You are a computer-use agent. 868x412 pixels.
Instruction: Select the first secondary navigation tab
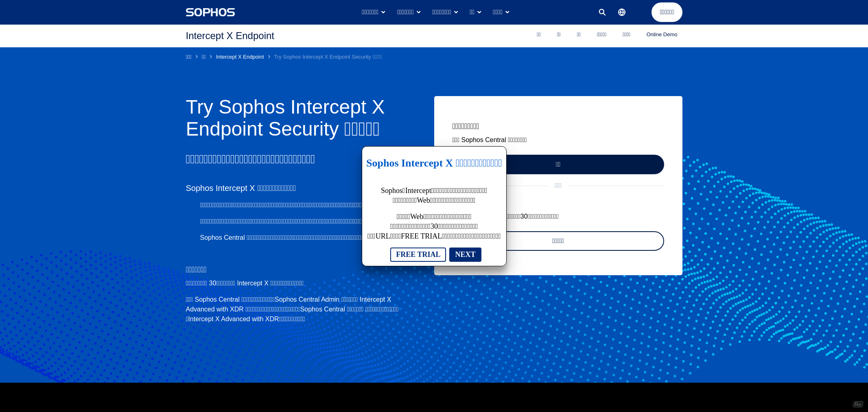pyautogui.click(x=538, y=35)
